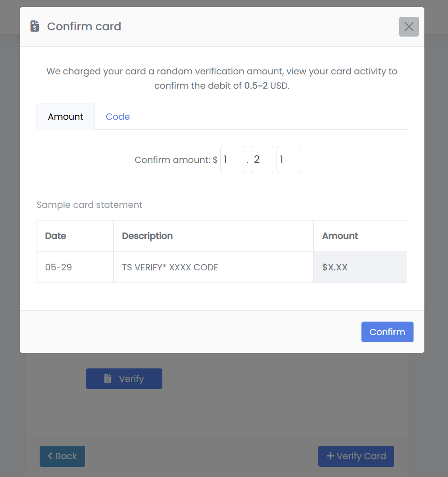Click the plus icon on Verify Card
Screen dimensions: 448x477
click(x=330, y=456)
